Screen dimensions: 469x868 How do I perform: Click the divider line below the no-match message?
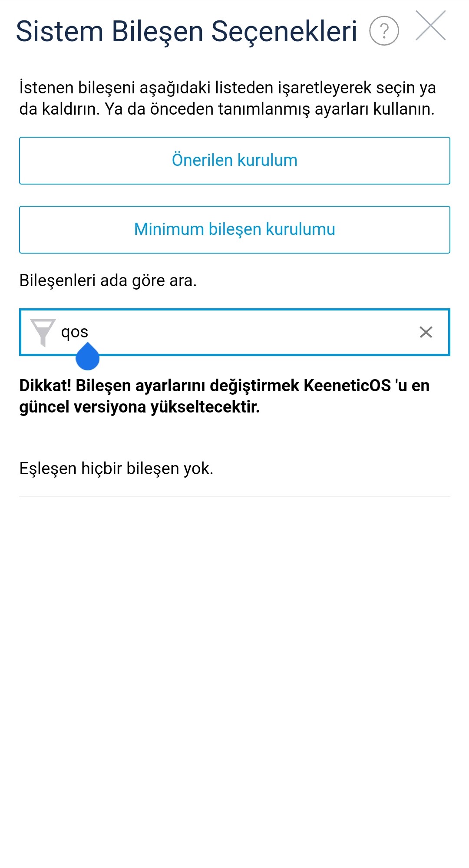(234, 496)
